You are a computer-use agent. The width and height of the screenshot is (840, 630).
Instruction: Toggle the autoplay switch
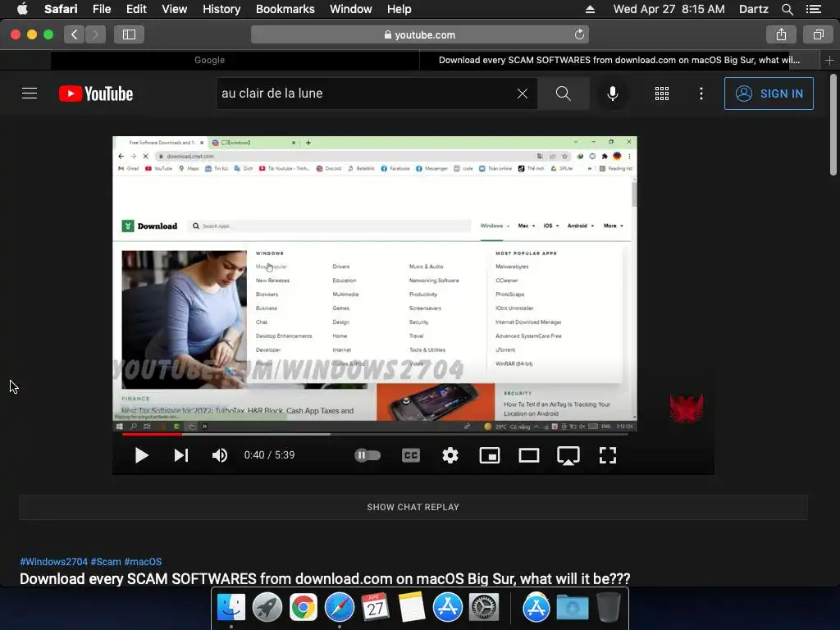click(x=367, y=455)
